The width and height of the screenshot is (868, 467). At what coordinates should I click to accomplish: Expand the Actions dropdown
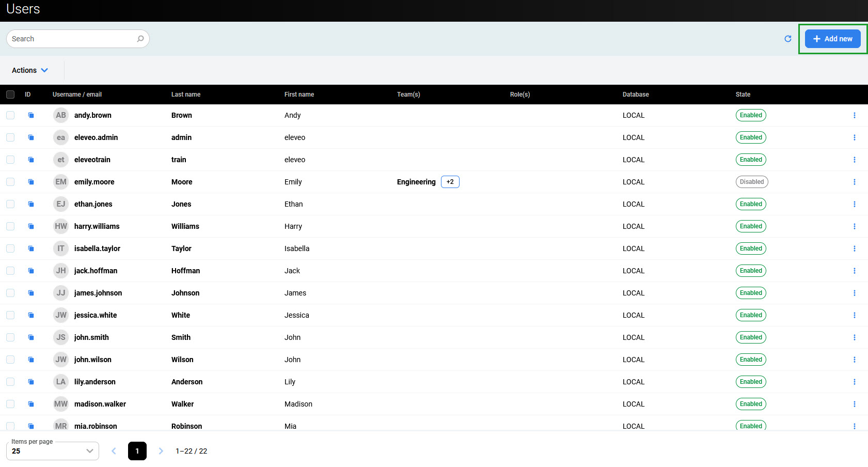coord(30,70)
